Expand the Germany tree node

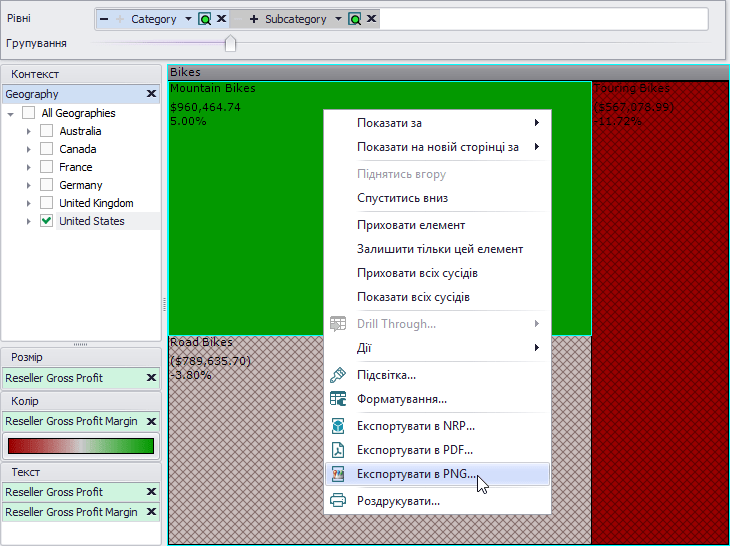click(28, 185)
